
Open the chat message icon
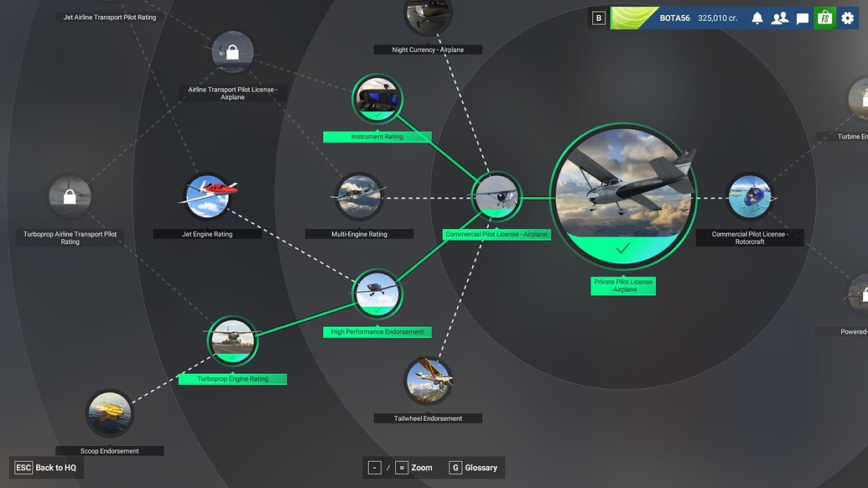click(x=802, y=18)
